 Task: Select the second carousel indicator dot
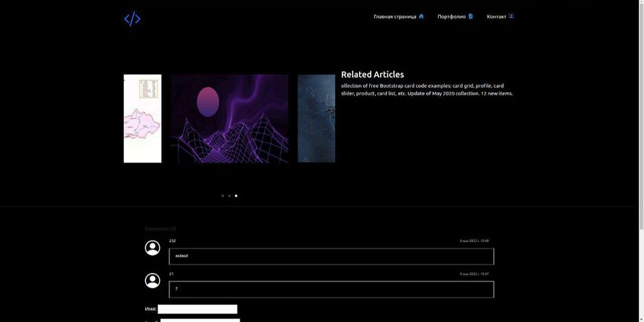[229, 196]
